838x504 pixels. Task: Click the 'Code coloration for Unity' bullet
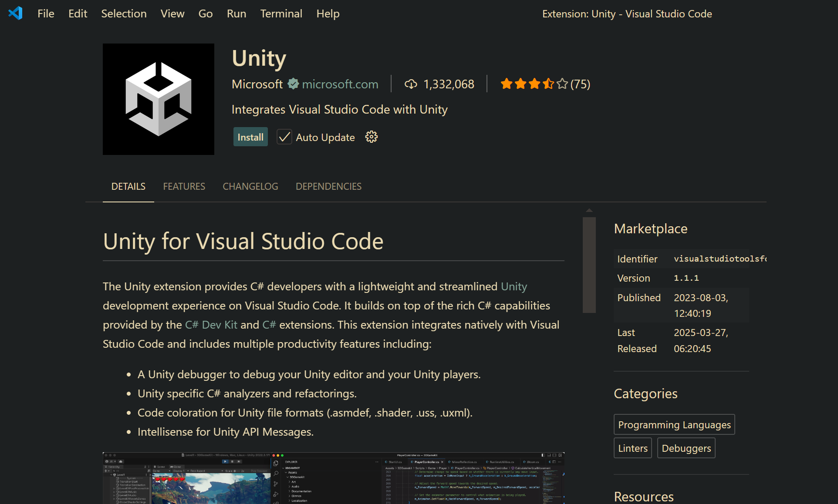pyautogui.click(x=305, y=413)
